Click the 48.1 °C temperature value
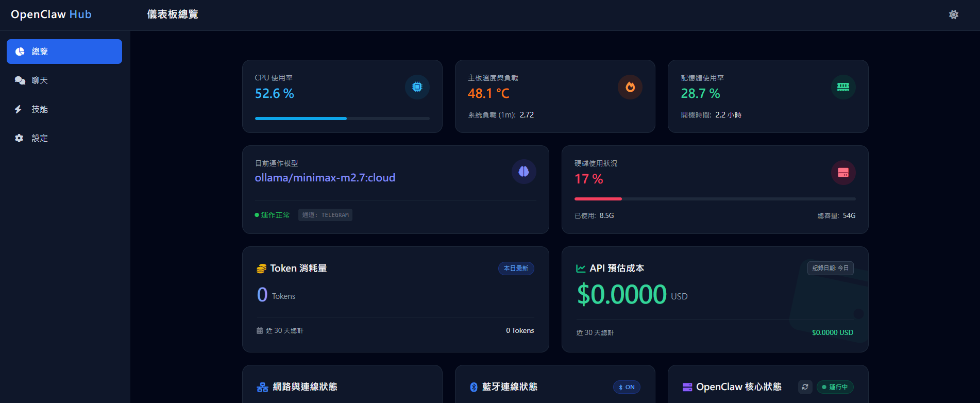Image resolution: width=980 pixels, height=403 pixels. [488, 94]
